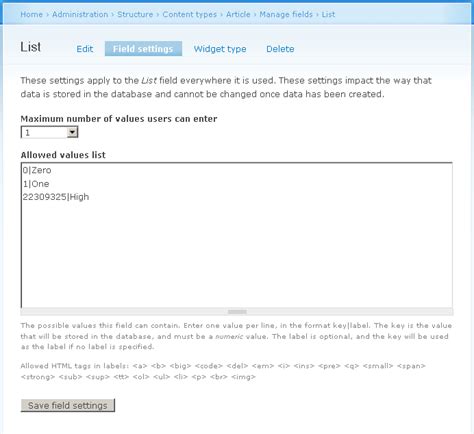474x434 pixels.
Task: Open Manage fields breadcrumb link
Action: point(286,14)
